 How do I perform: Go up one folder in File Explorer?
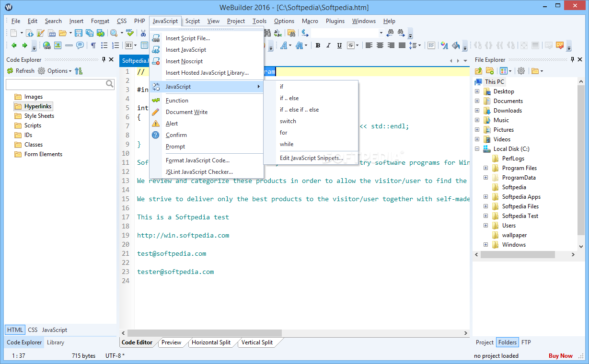pos(478,71)
